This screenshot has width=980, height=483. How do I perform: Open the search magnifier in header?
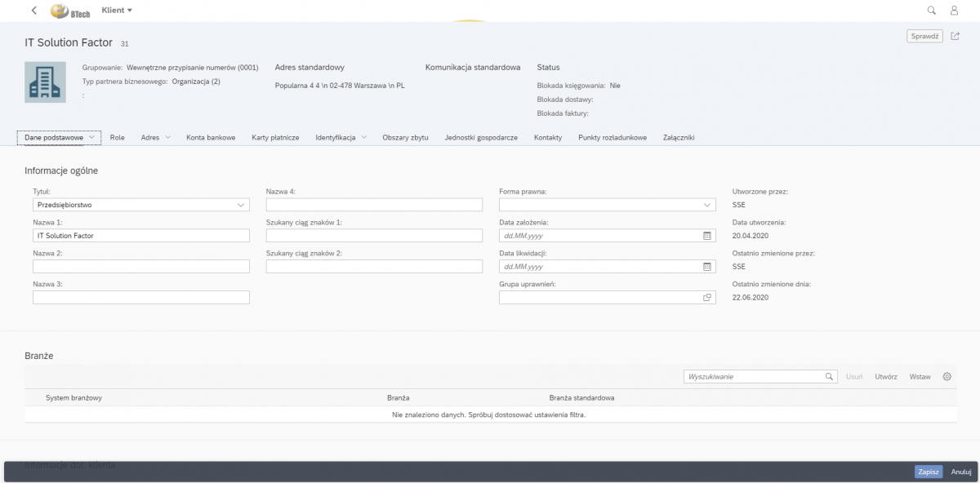click(932, 11)
